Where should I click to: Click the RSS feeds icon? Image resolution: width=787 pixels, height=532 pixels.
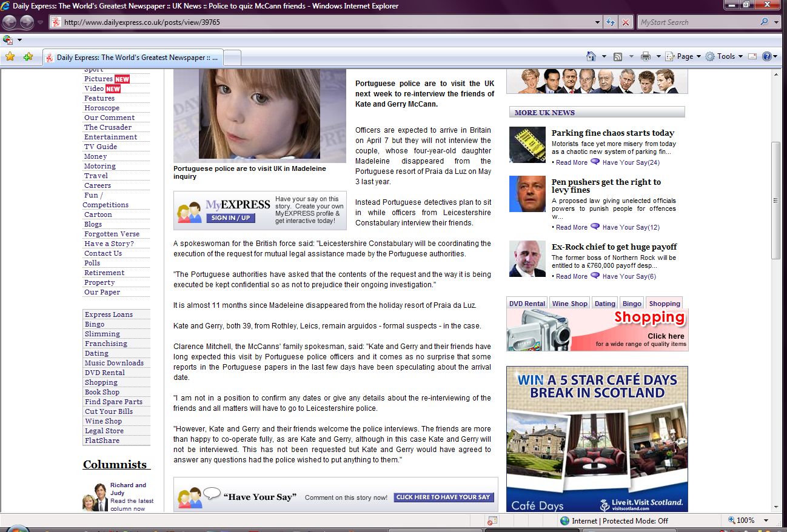tap(618, 56)
